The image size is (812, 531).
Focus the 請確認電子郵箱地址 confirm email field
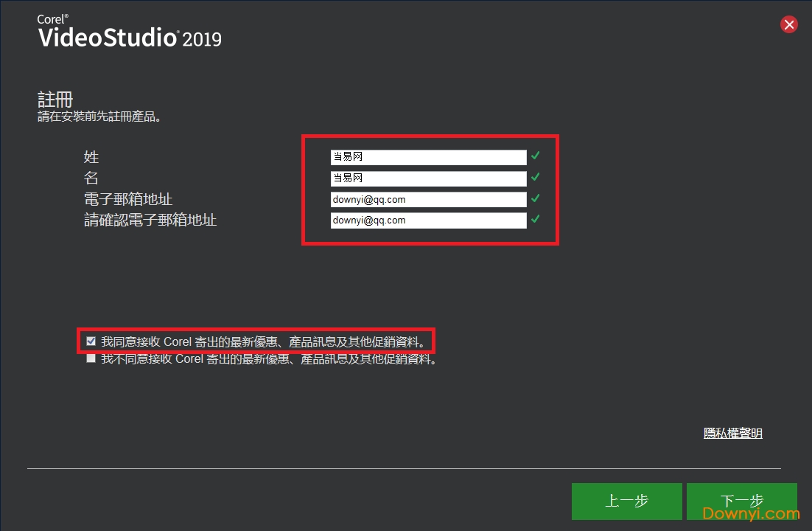point(428,221)
